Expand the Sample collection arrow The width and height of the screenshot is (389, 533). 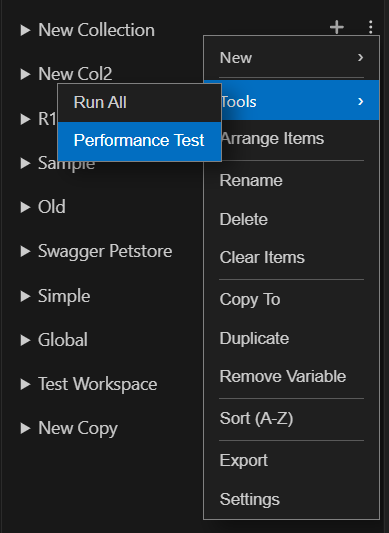(25, 163)
